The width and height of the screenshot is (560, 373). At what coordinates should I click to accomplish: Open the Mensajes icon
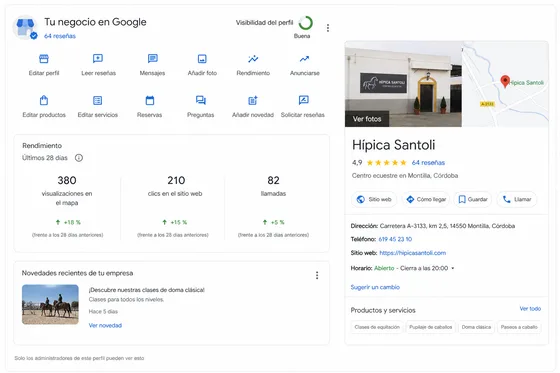pyautogui.click(x=152, y=59)
